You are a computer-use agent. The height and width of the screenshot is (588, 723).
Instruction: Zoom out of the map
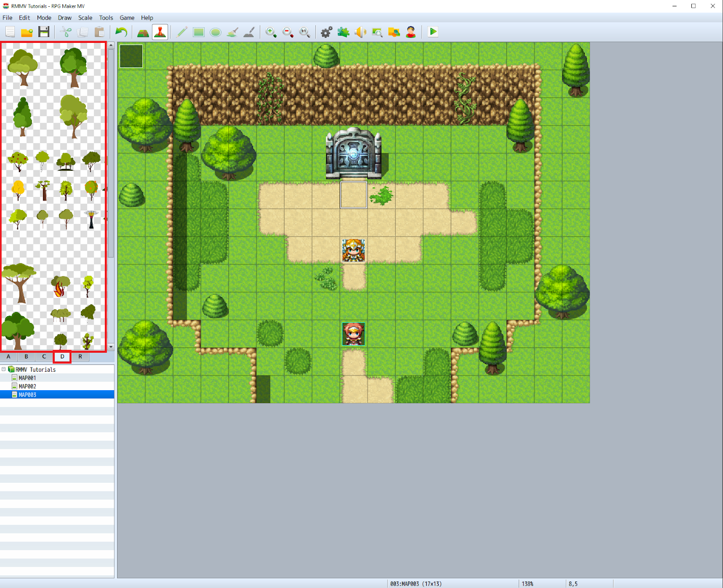tap(288, 32)
